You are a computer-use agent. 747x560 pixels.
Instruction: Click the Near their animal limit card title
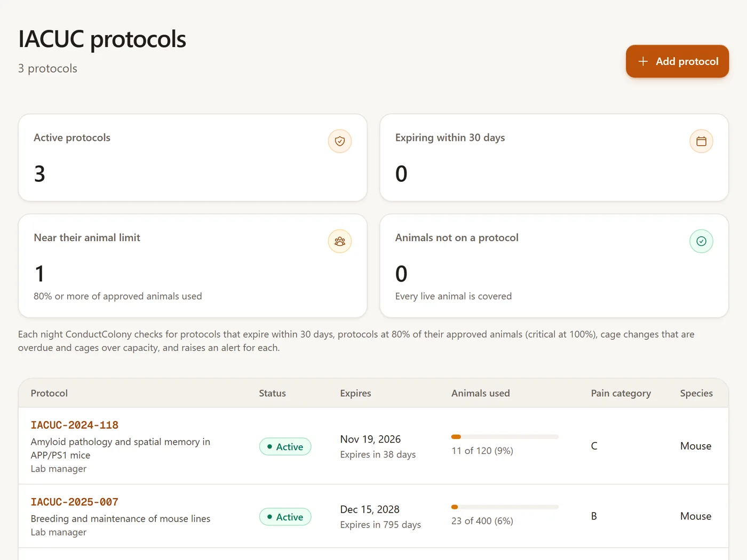coord(87,238)
